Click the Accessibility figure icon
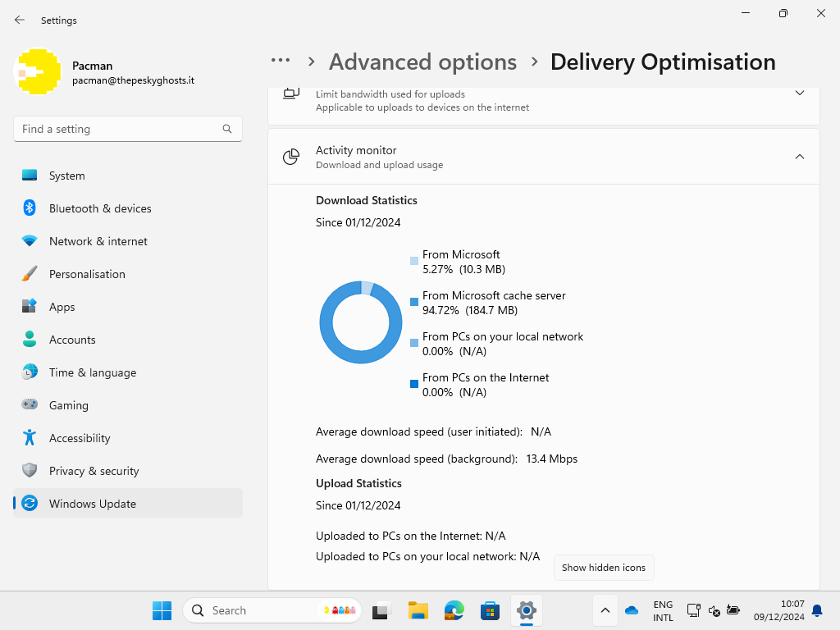The image size is (840, 630). [30, 438]
